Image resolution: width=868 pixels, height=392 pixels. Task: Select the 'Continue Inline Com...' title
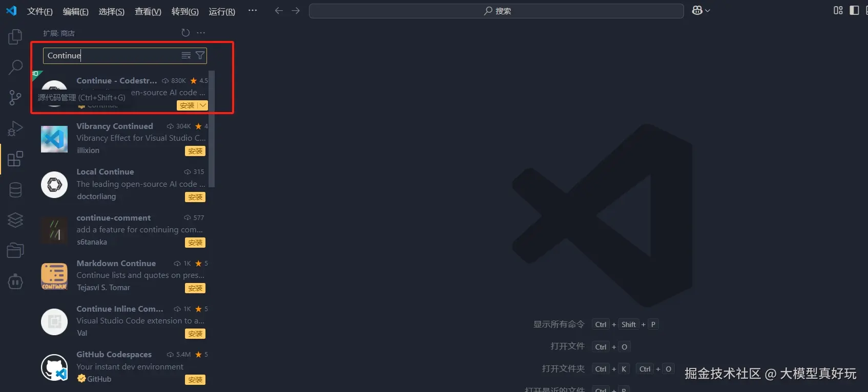tap(120, 309)
